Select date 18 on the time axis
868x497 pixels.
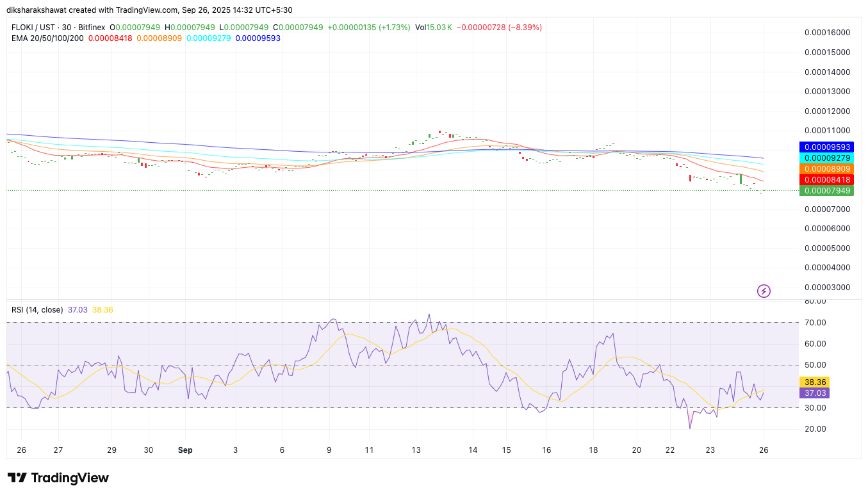point(593,450)
